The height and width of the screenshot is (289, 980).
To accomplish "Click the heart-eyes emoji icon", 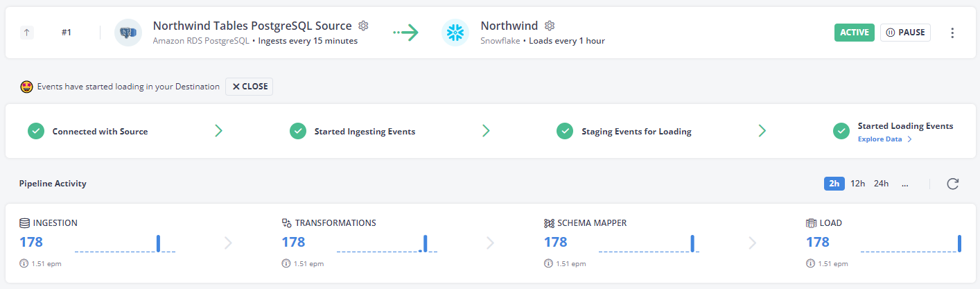I will (27, 87).
